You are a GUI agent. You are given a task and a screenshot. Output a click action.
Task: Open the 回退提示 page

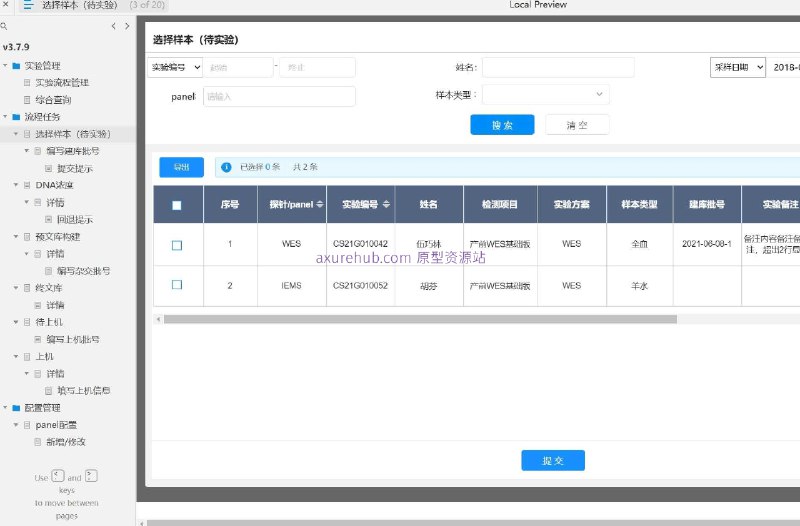pos(74,220)
